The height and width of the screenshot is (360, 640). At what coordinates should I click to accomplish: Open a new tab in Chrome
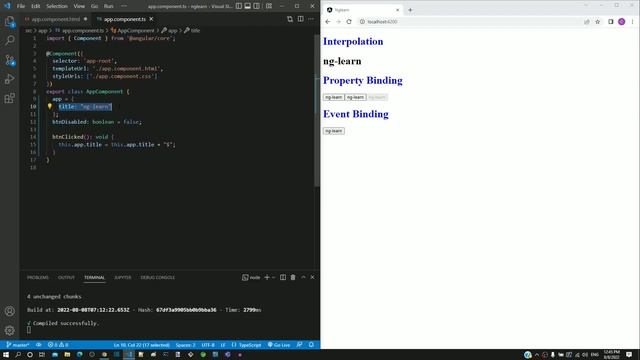tap(410, 10)
